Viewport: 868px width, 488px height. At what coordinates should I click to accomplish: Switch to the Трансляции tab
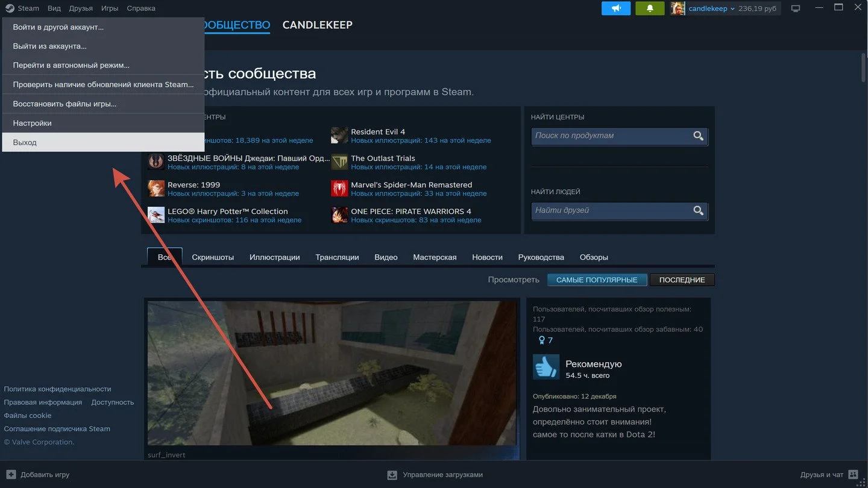click(337, 257)
